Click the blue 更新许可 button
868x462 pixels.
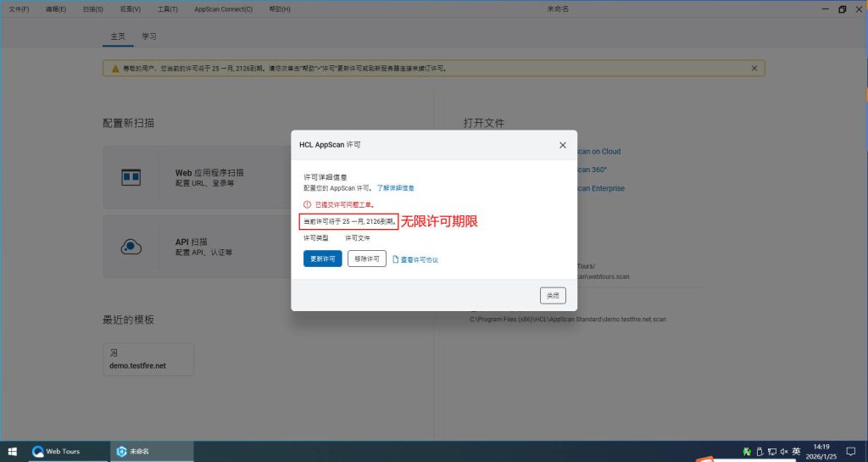tap(322, 259)
